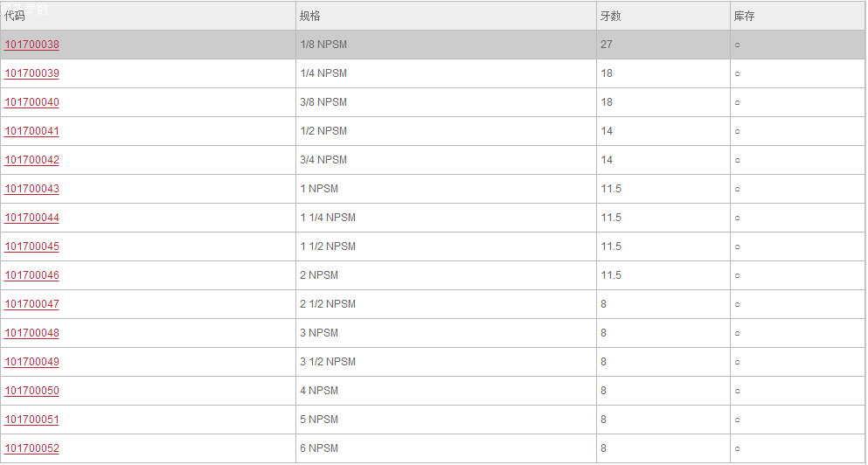Open product code link 101700039
Viewport: 868px width, 465px height.
(32, 73)
